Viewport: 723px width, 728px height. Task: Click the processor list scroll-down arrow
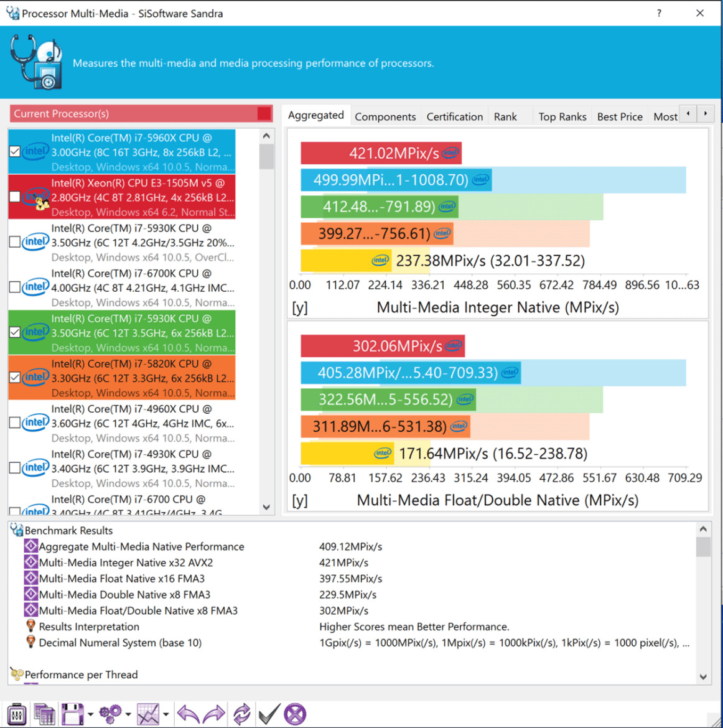[x=266, y=507]
